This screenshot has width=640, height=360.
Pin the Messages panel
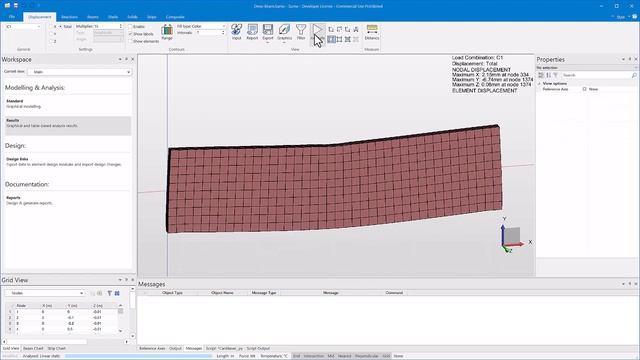(x=630, y=284)
